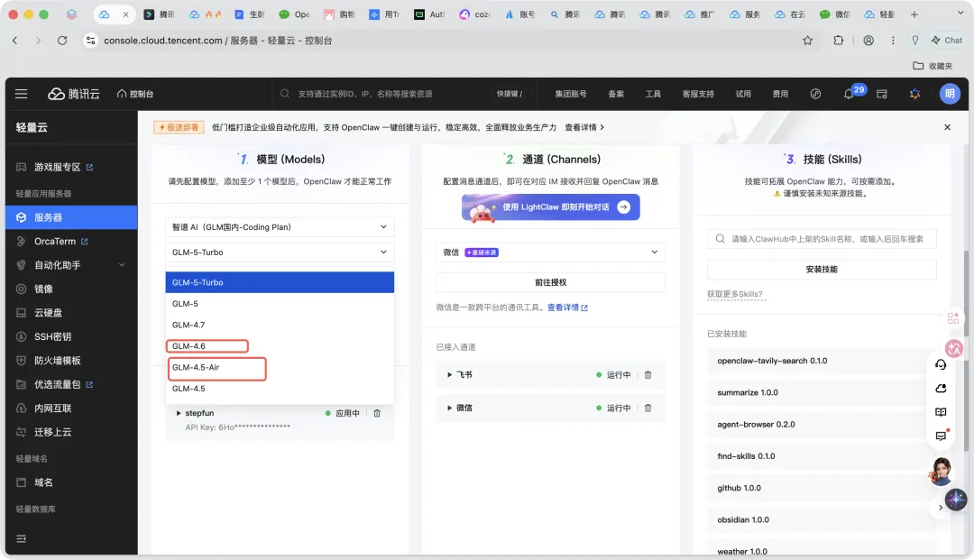This screenshot has width=974, height=560.
Task: Open the WeChat 查看详情 link
Action: pos(567,308)
